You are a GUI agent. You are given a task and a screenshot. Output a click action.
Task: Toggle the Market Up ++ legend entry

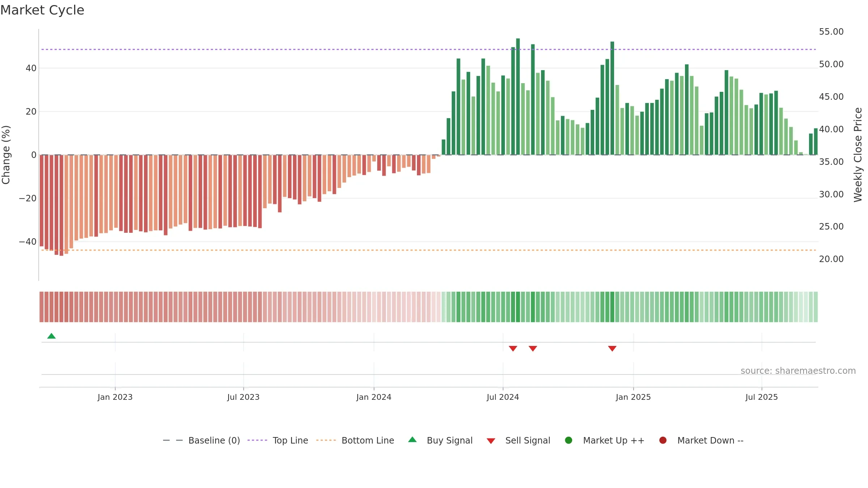[x=604, y=440]
